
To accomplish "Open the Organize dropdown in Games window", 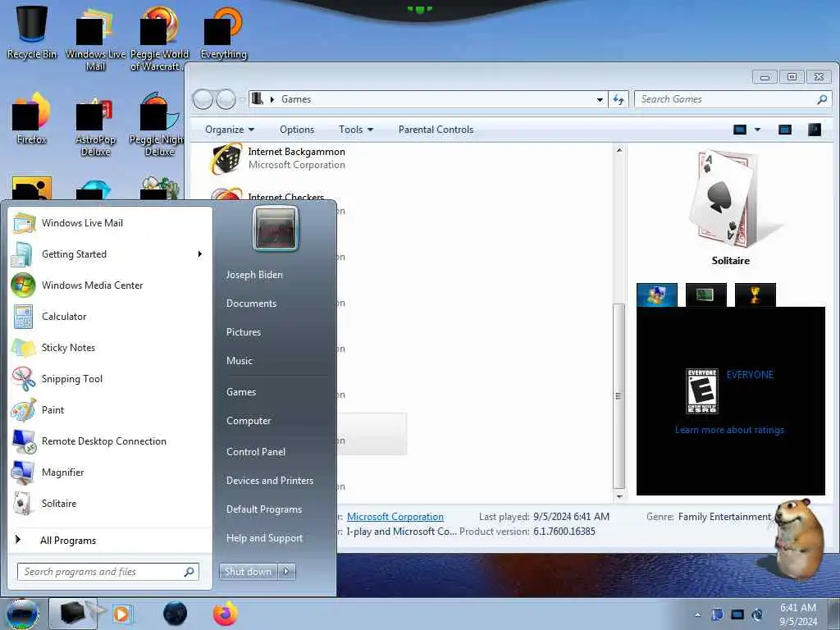I will point(230,130).
